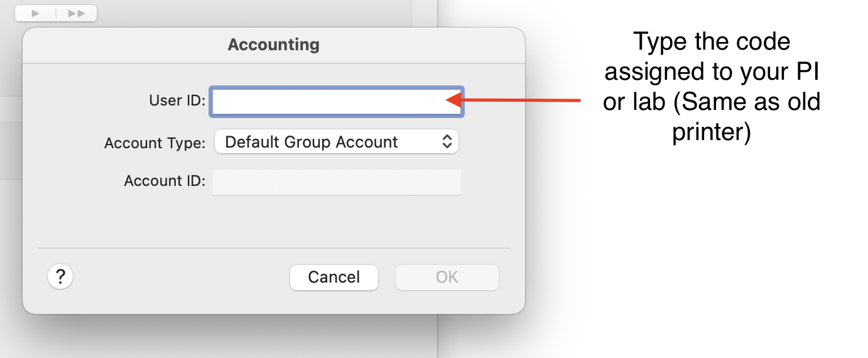The height and width of the screenshot is (358, 868).
Task: Click the Cancel button
Action: tap(334, 277)
